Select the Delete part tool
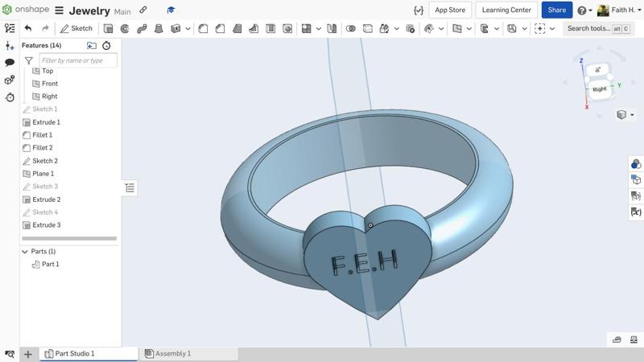Screen dimensions: 644x362 (411, 28)
